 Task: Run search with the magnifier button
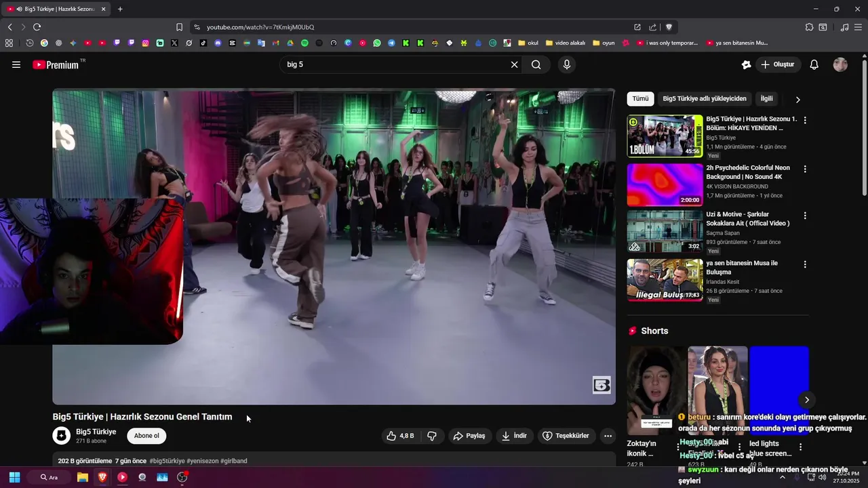point(536,64)
